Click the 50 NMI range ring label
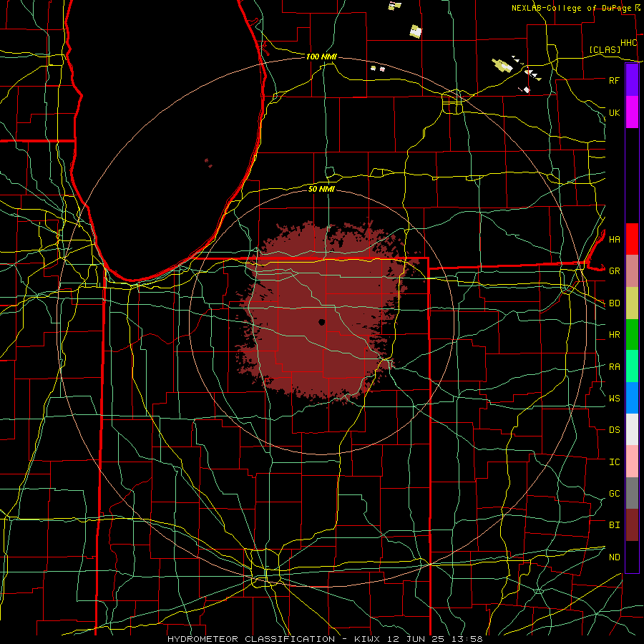 click(321, 189)
